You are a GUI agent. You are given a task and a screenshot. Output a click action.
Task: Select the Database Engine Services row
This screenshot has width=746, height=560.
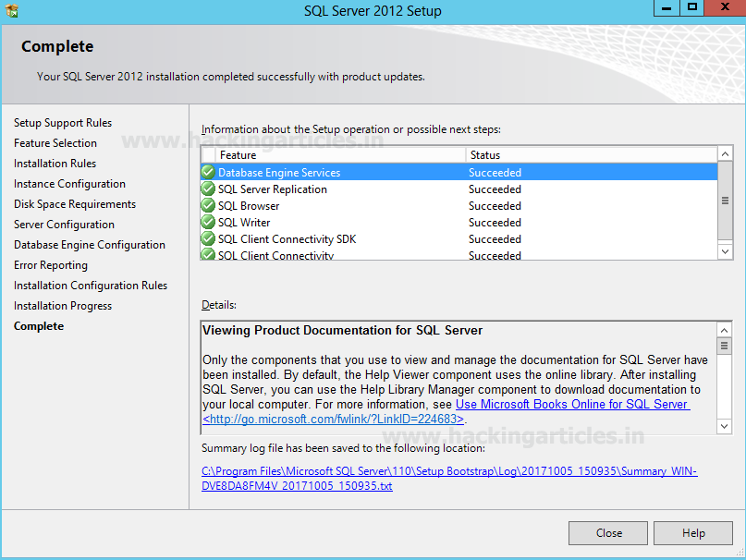(459, 172)
